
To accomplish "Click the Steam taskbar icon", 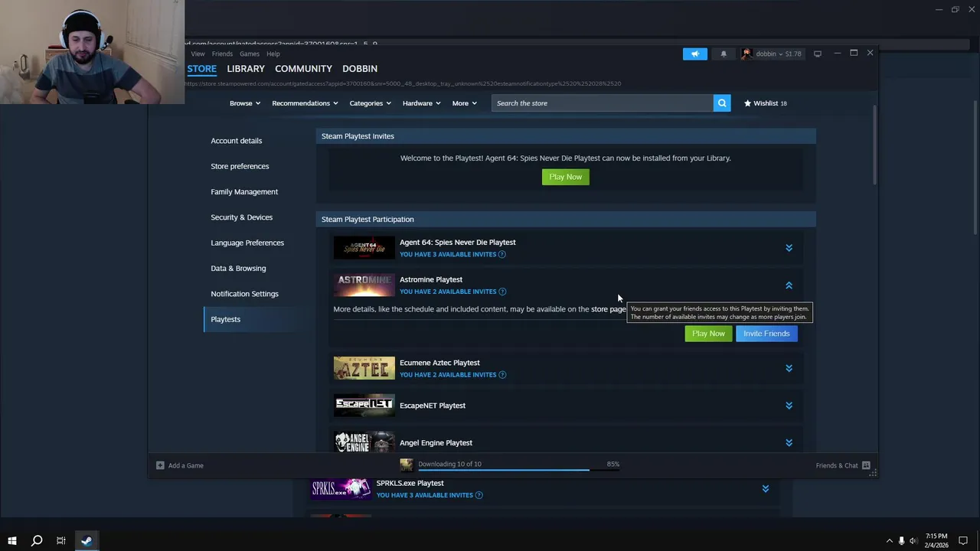I will pos(86,541).
